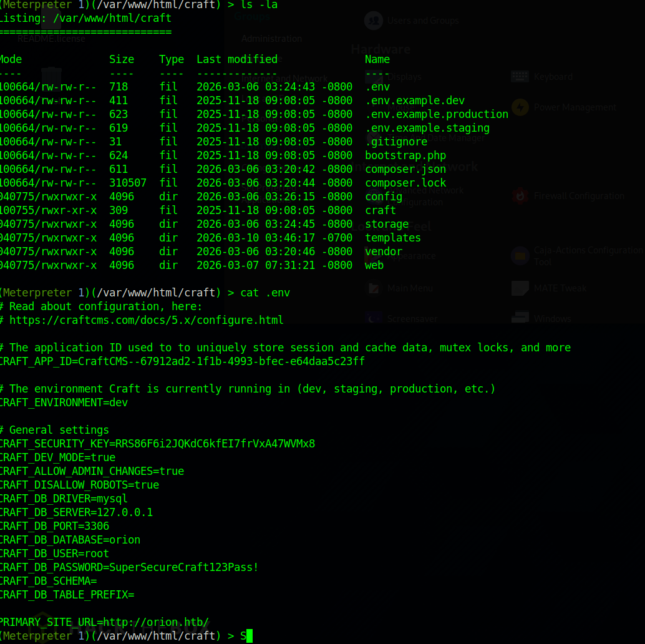The image size is (645, 644).
Task: Click the Users and Groups label
Action: click(423, 21)
